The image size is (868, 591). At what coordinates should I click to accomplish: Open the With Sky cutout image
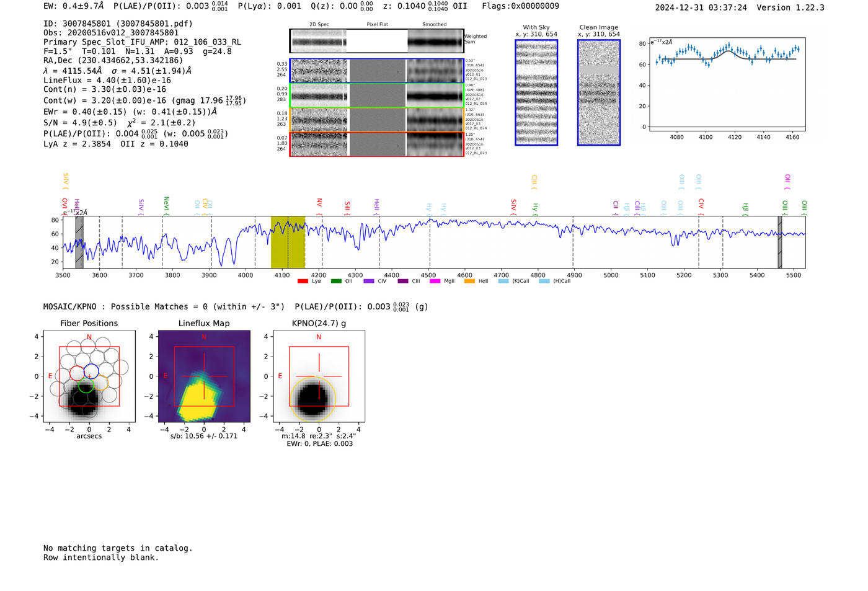pos(536,93)
